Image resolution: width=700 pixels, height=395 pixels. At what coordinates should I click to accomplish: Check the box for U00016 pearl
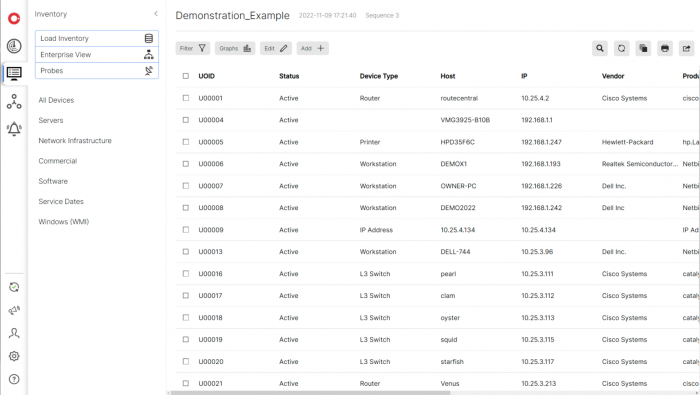click(x=186, y=274)
